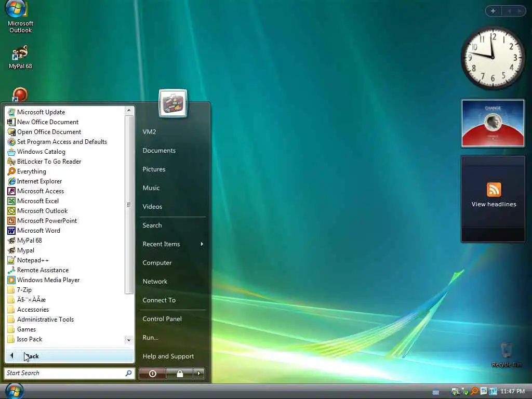Launch the Everything search program
The image size is (532, 399).
click(x=65, y=171)
